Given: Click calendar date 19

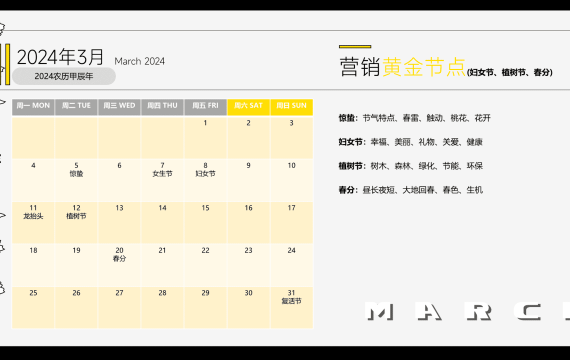Looking at the screenshot, I should pos(76,251).
